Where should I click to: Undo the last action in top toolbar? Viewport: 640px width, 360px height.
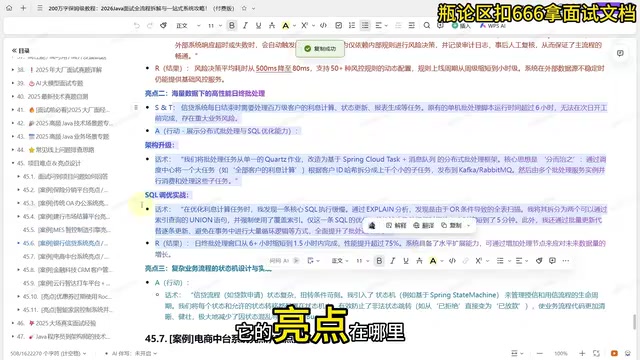tap(136, 25)
